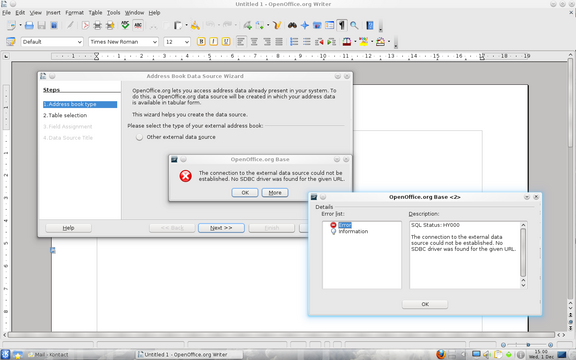
Task: Open Highlighting color dropdown arrow
Action: coord(372,42)
